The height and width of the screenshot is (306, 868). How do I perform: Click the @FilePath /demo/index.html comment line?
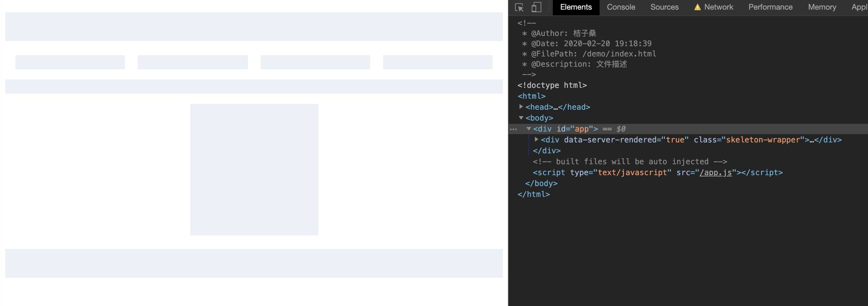pyautogui.click(x=589, y=54)
